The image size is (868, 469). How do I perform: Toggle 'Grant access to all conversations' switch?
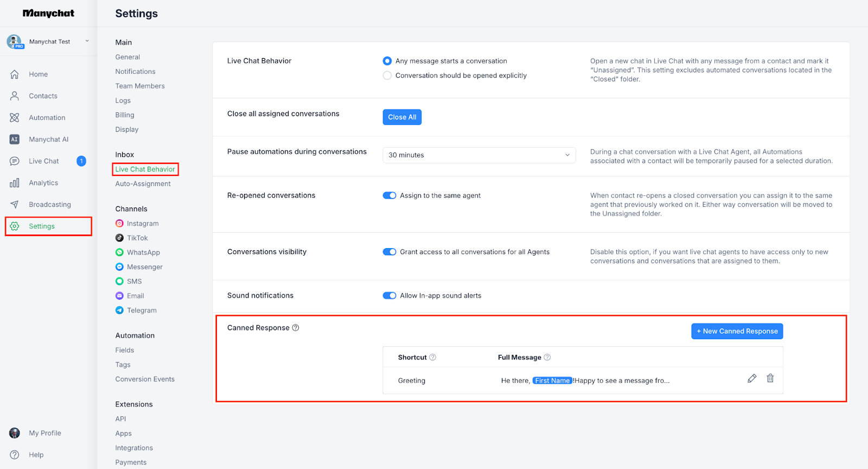(390, 252)
